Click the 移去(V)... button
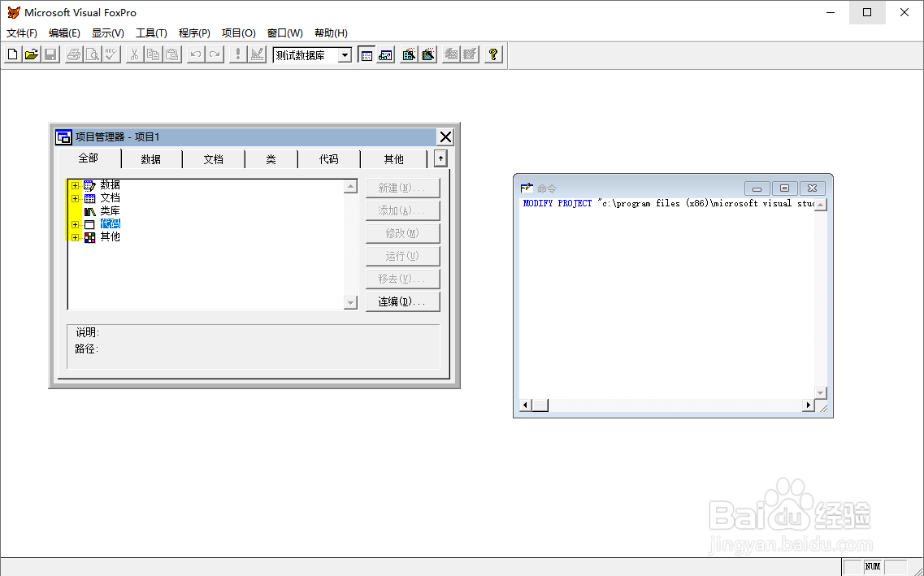The image size is (924, 576). click(x=402, y=279)
